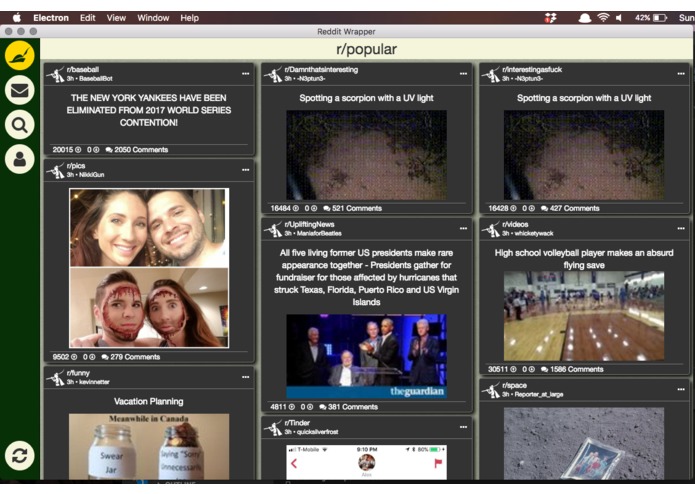Click the r/funny subreddit name
Screen dimensions: 695x494
[78, 373]
